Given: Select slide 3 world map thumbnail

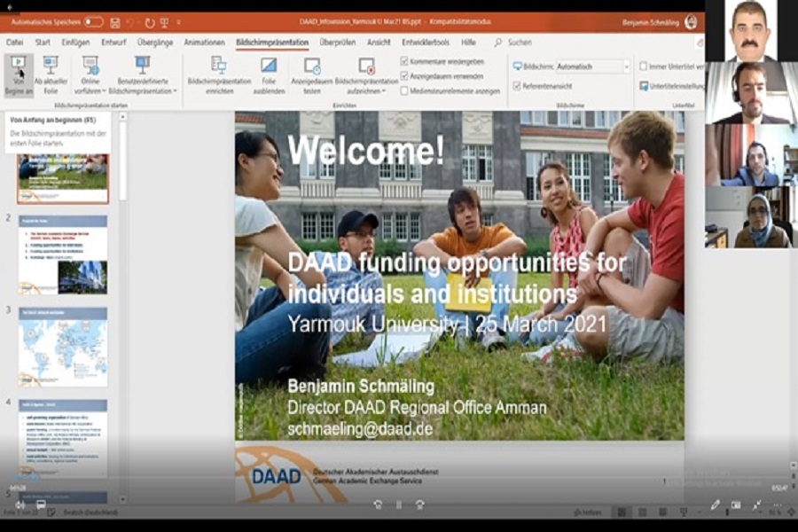Looking at the screenshot, I should pyautogui.click(x=63, y=347).
